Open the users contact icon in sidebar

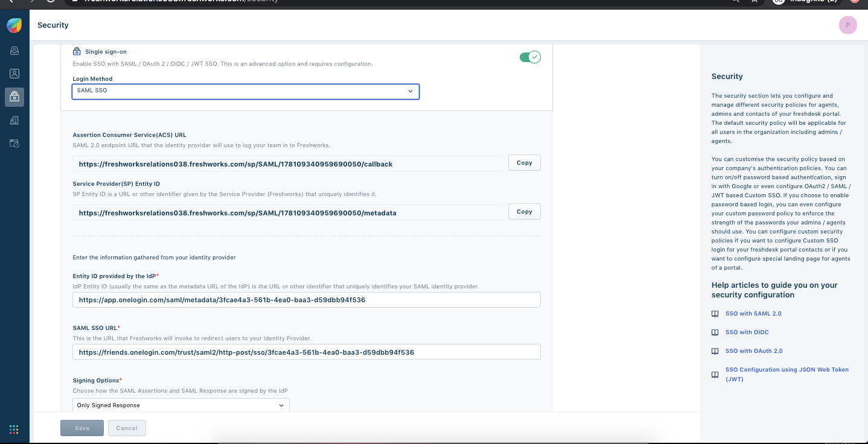(x=14, y=74)
